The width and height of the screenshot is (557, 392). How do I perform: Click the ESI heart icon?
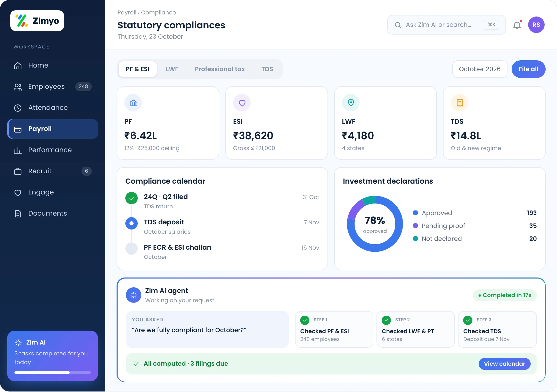click(x=242, y=103)
